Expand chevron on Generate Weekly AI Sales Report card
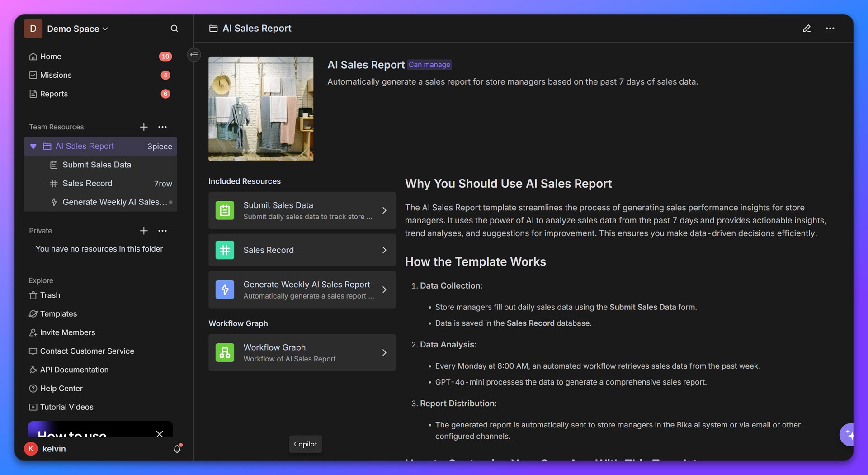 point(384,290)
